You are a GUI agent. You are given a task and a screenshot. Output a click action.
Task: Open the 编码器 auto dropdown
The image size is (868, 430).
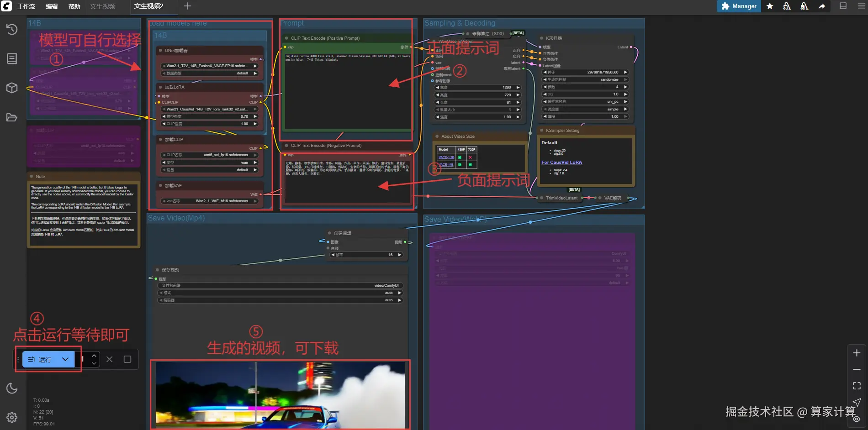point(280,300)
